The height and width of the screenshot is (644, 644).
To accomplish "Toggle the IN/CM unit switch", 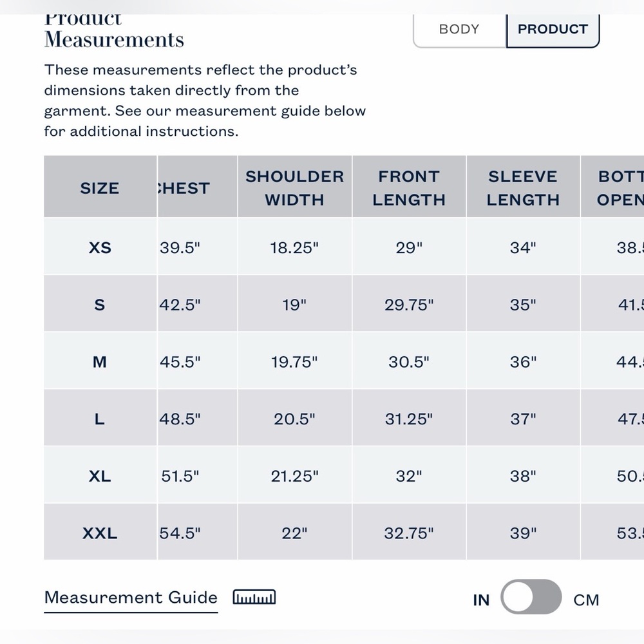I will [531, 597].
